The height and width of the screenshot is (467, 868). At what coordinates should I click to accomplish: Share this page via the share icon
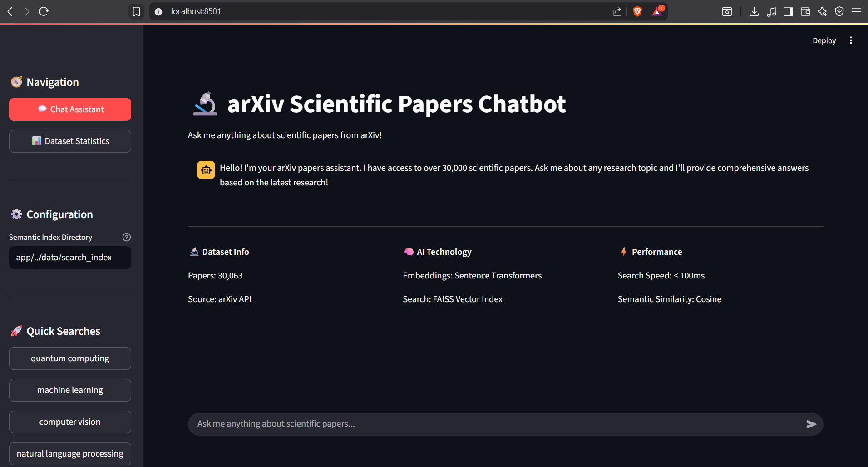(616, 12)
